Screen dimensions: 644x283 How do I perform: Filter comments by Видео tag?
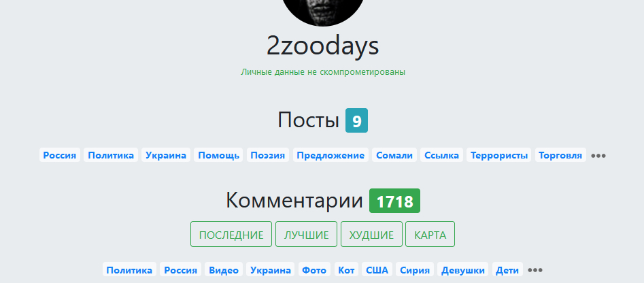pos(224,270)
